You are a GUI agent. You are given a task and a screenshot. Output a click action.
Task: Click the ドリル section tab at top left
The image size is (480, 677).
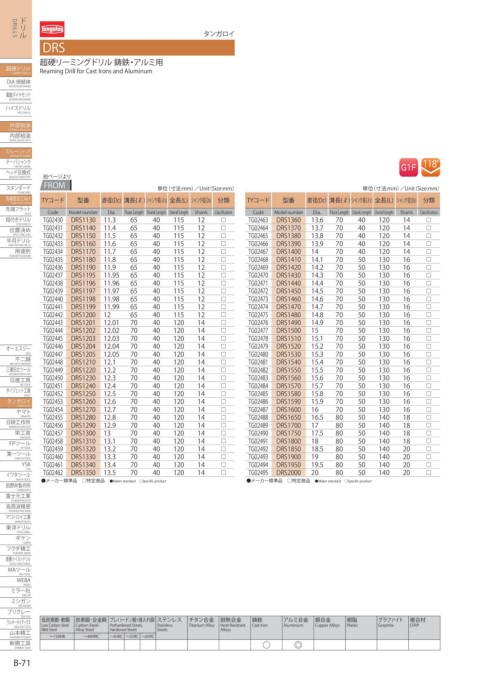pos(16,29)
